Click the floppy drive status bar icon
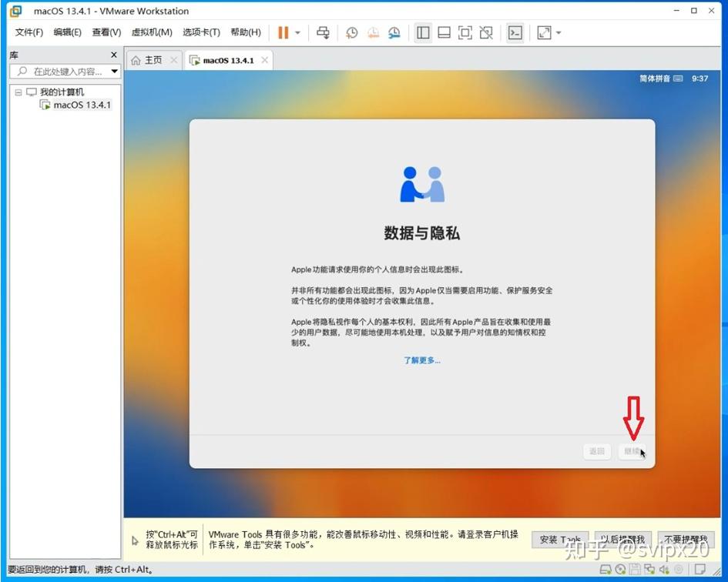728x582 pixels. coord(635,570)
